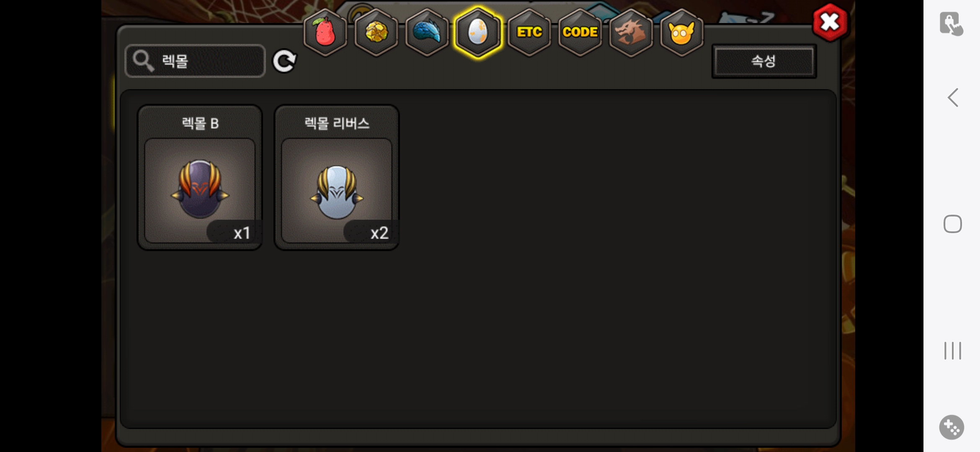Switch to the CODE tab
The width and height of the screenshot is (980, 452).
[580, 32]
